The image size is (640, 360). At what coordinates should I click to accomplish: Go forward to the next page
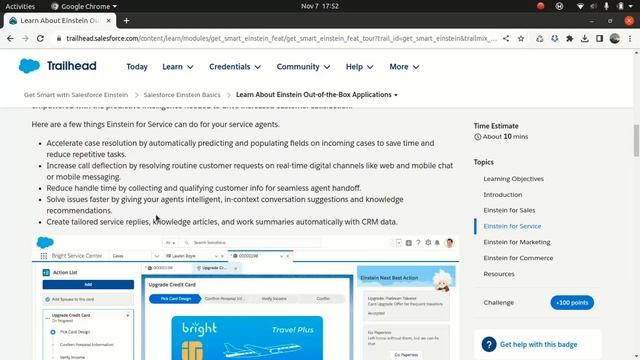click(x=25, y=38)
